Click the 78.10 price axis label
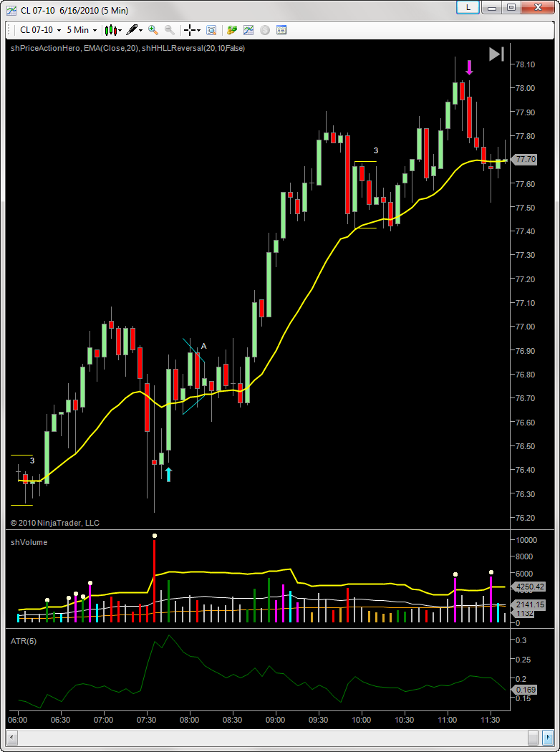Viewport: 560px width, 752px height. (526, 64)
